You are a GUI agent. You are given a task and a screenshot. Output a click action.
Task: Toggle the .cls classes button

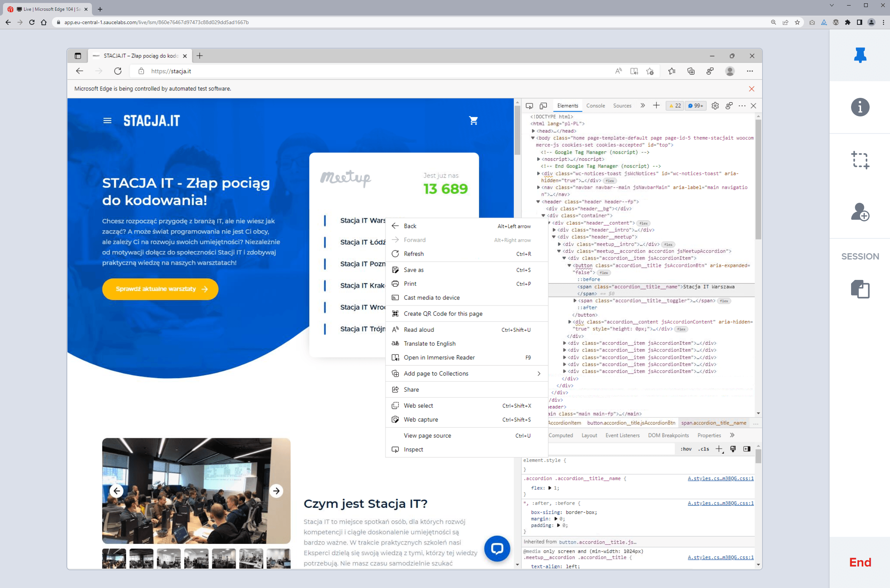point(703,449)
